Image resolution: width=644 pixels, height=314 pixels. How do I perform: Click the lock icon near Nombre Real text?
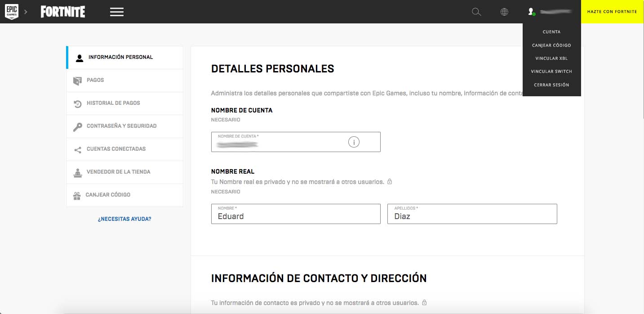[390, 182]
